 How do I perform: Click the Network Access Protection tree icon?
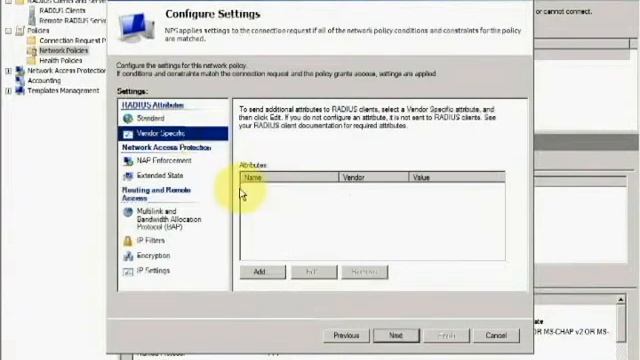pyautogui.click(x=20, y=71)
